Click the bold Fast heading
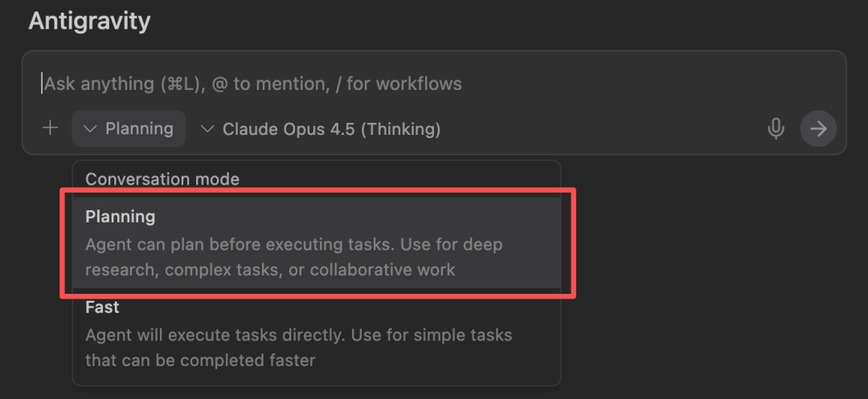 tap(102, 307)
